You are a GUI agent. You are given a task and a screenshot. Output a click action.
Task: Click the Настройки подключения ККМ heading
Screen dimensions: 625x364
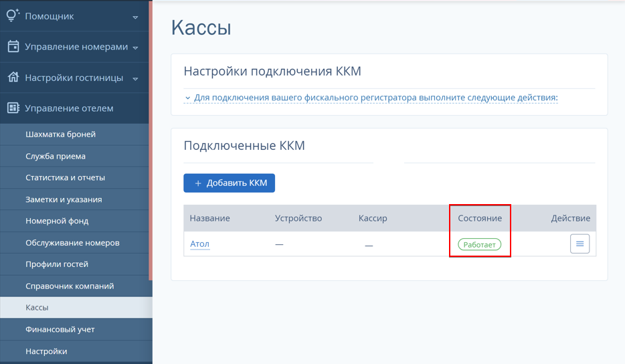tap(272, 71)
